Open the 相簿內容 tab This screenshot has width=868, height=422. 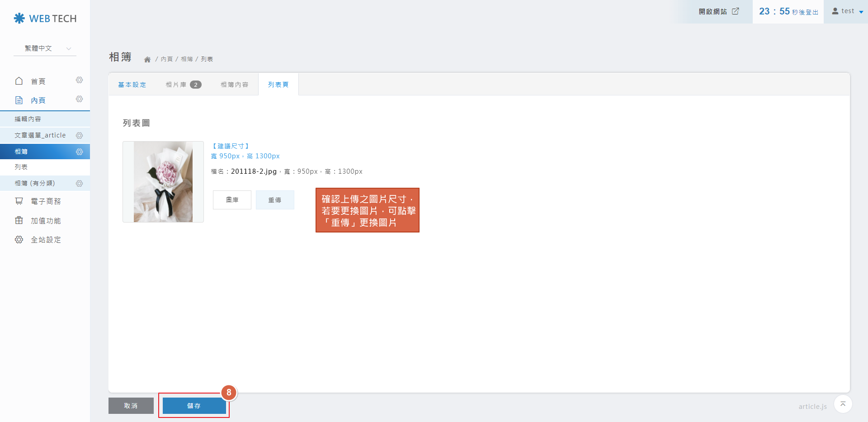[x=234, y=85]
